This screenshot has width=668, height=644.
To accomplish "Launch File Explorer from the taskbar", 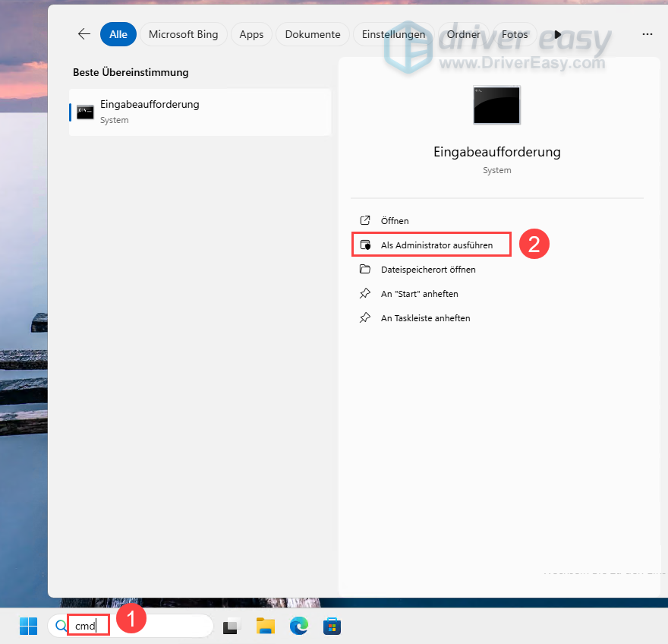I will (x=266, y=626).
